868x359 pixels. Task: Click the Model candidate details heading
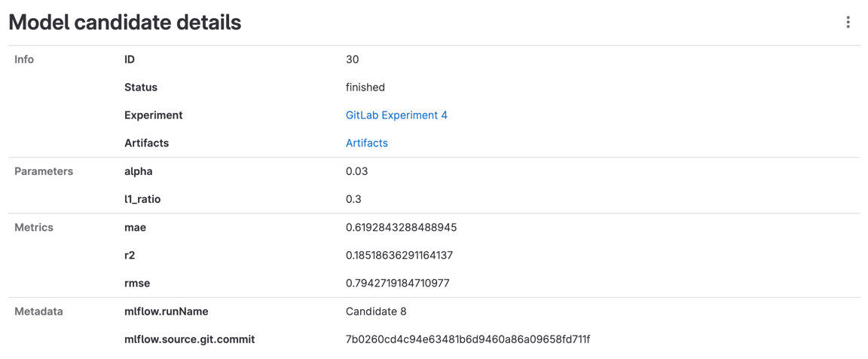(125, 23)
